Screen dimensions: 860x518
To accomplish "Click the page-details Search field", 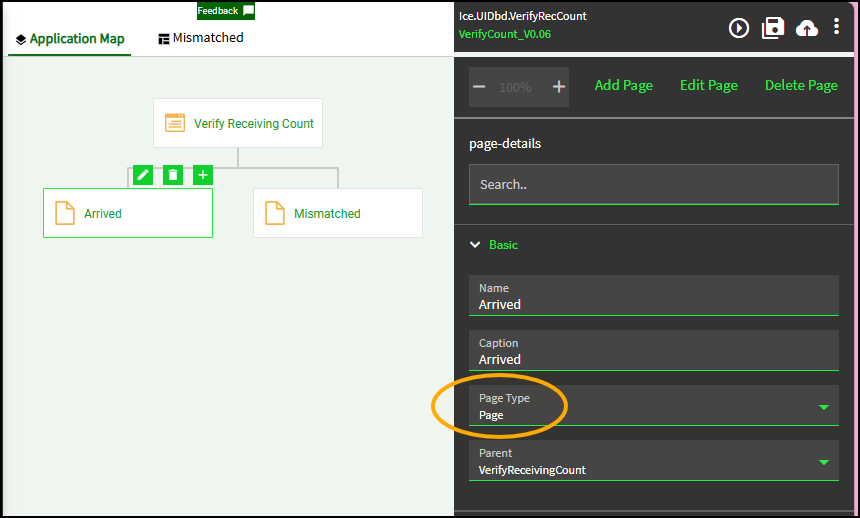I will 653,185.
